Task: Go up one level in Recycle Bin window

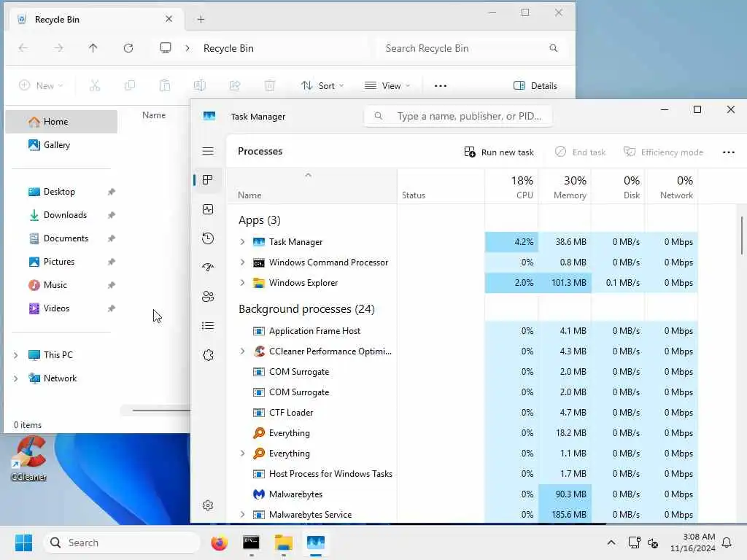Action: click(93, 48)
